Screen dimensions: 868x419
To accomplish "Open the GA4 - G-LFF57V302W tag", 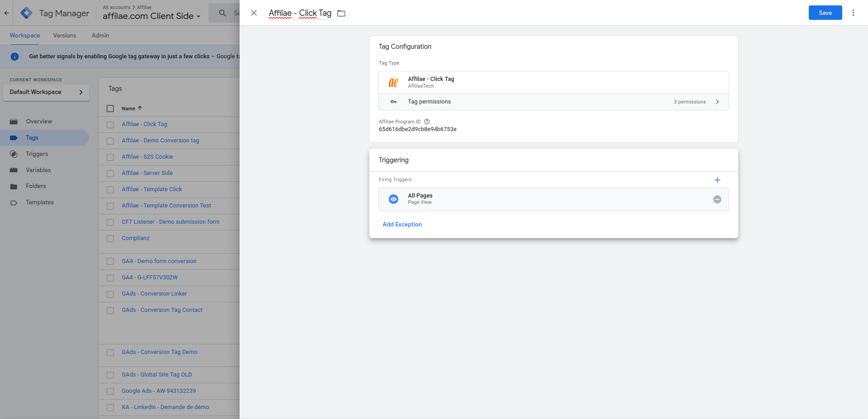I will (150, 278).
